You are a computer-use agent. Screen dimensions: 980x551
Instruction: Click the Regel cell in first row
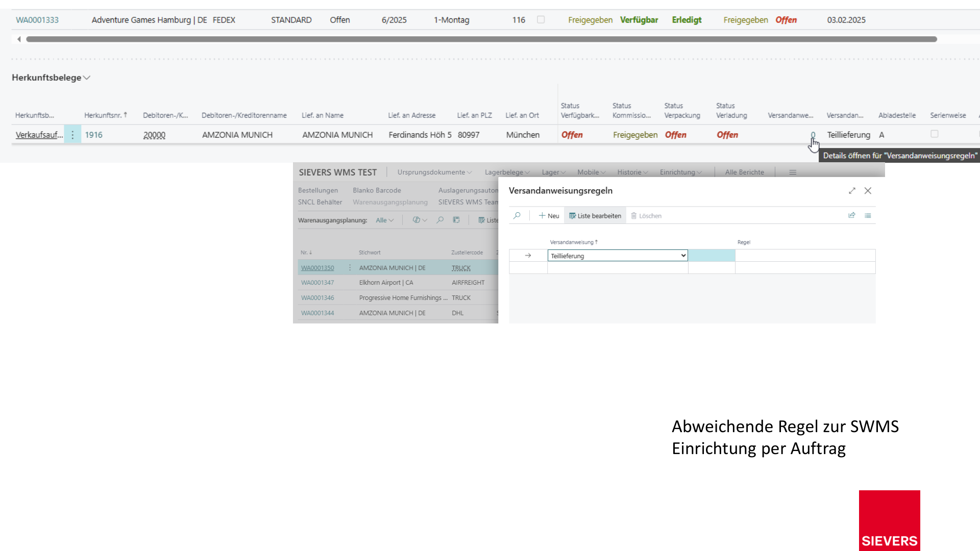tap(805, 256)
